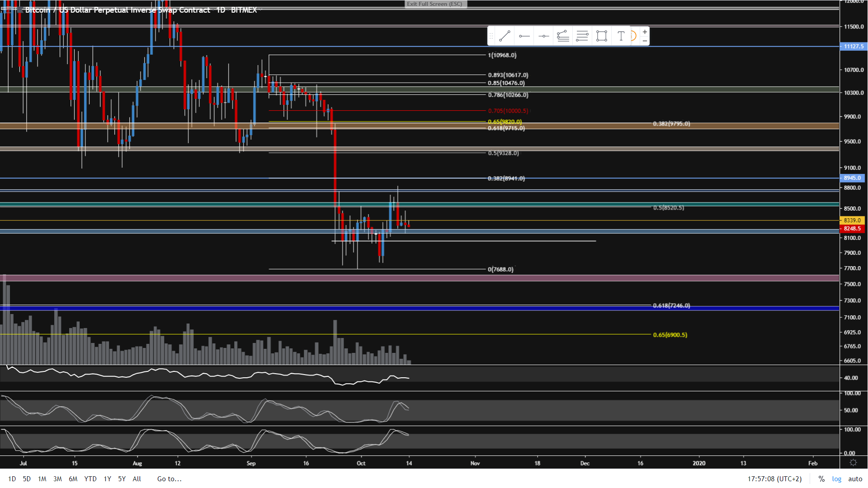This screenshot has height=488, width=868.
Task: Set date range to 1D
Action: [x=12, y=479]
